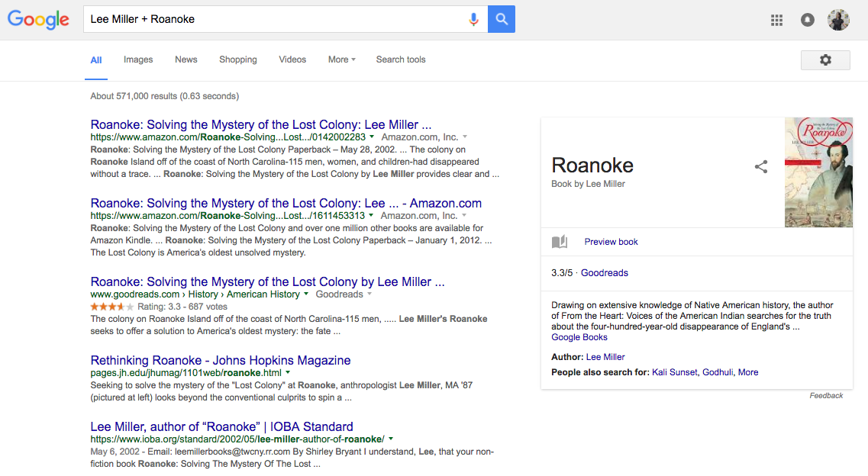This screenshot has height=476, width=868.
Task: Click the 3.3/5 rating text
Action: click(562, 272)
